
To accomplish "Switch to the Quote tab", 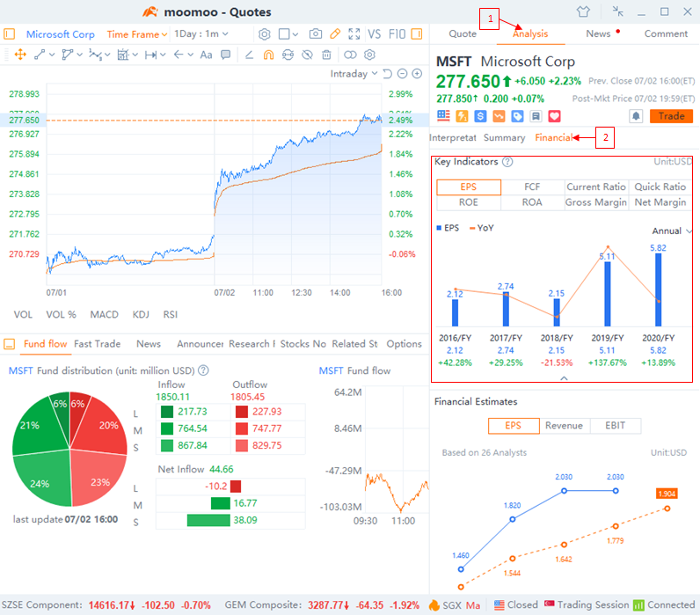I will [x=463, y=34].
